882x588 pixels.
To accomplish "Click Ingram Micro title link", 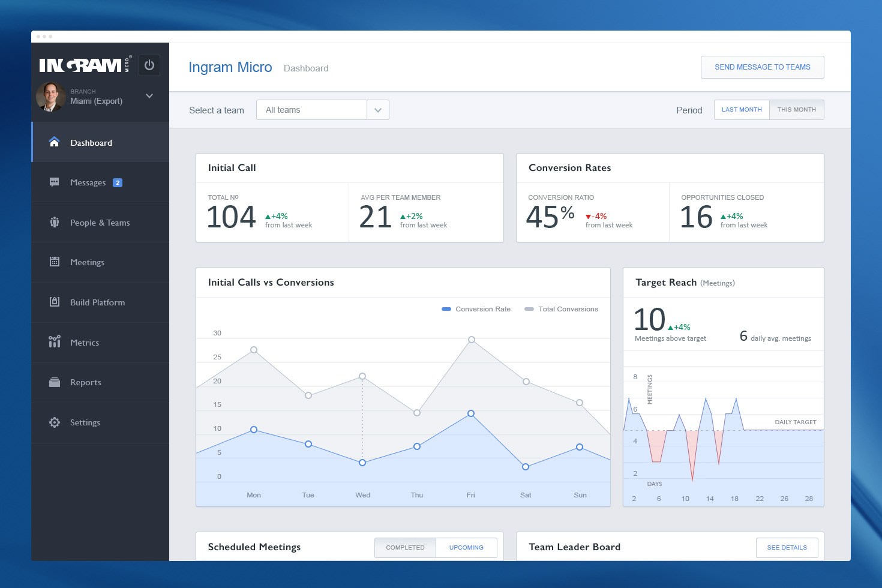I will (230, 67).
